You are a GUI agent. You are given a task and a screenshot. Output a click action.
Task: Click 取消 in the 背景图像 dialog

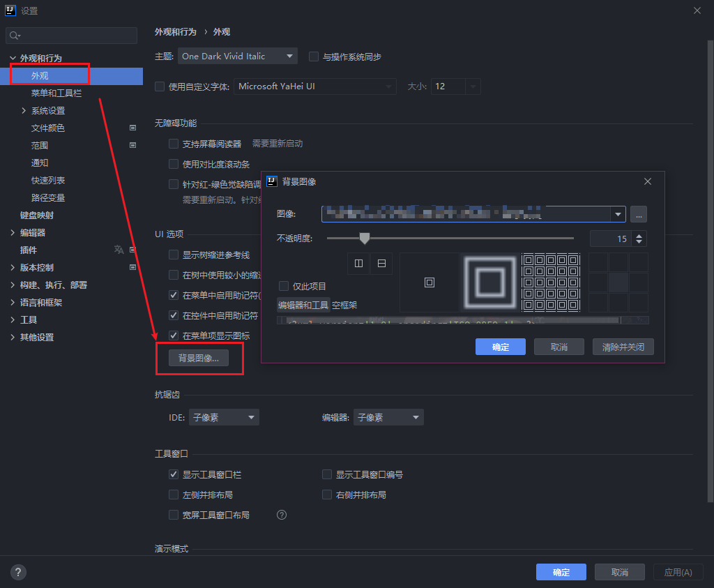[x=559, y=347]
